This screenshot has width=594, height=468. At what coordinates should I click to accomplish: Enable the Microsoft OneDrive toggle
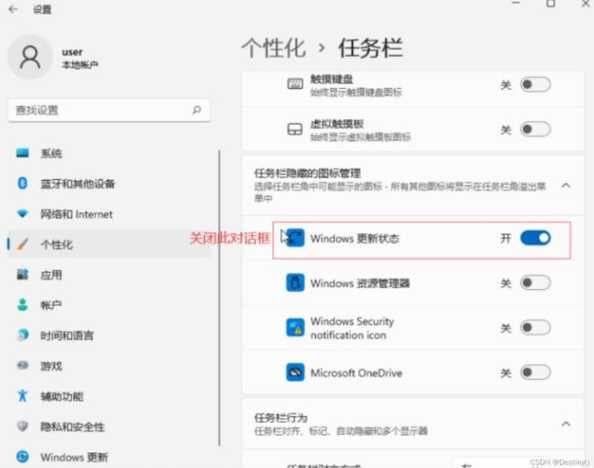point(535,373)
